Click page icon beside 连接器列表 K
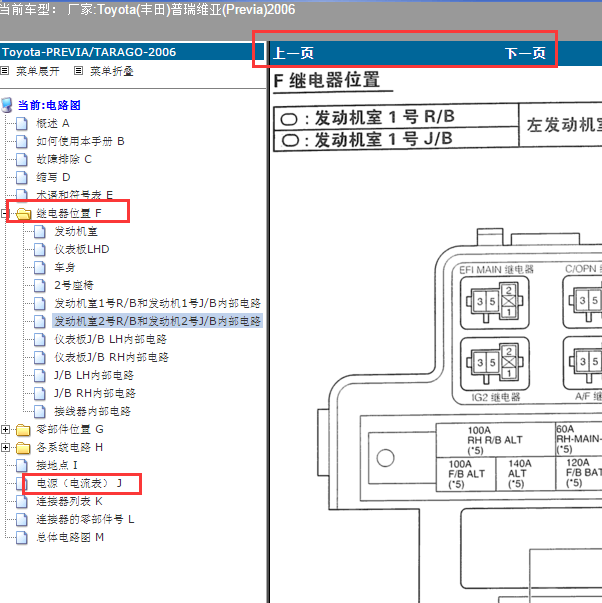This screenshot has height=603, width=602. coord(22,502)
